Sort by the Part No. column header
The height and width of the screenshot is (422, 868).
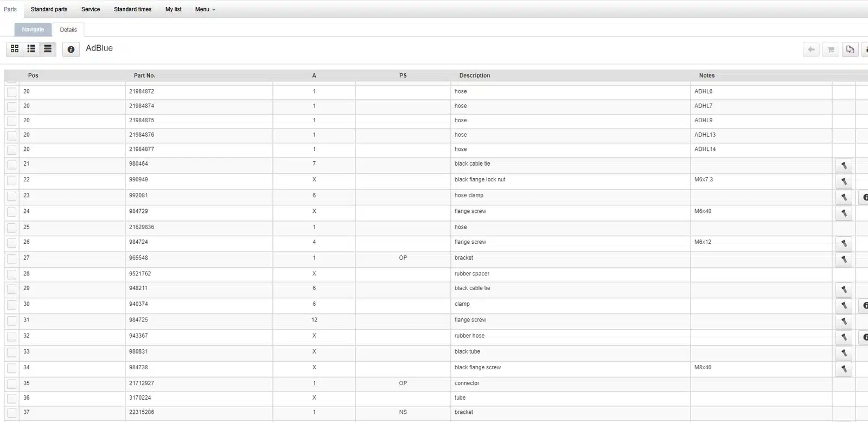click(x=144, y=75)
